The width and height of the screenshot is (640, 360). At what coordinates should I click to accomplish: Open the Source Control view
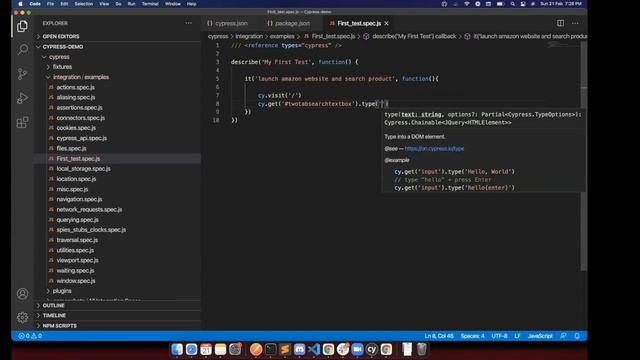[x=22, y=74]
